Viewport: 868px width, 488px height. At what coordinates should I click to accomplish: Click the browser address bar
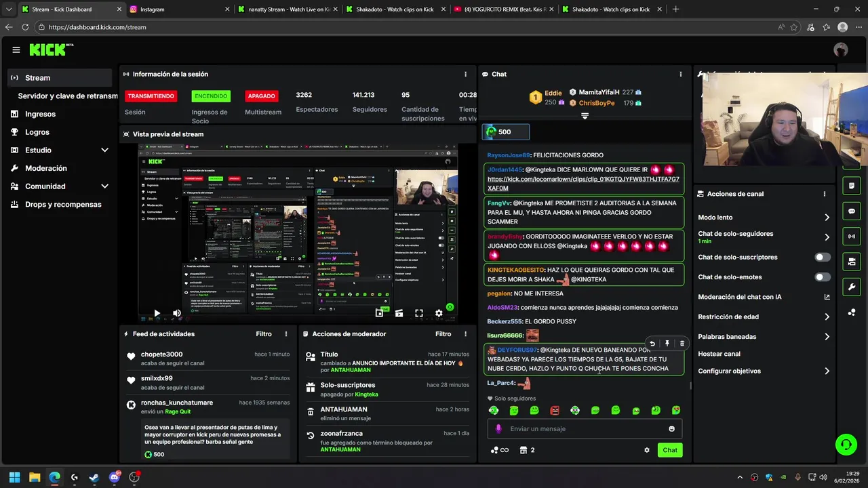click(407, 27)
